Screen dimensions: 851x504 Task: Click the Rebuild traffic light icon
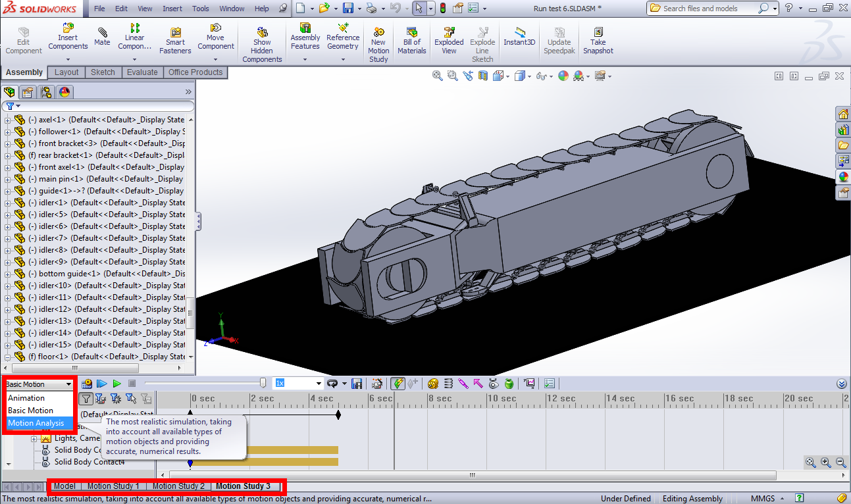click(x=442, y=9)
